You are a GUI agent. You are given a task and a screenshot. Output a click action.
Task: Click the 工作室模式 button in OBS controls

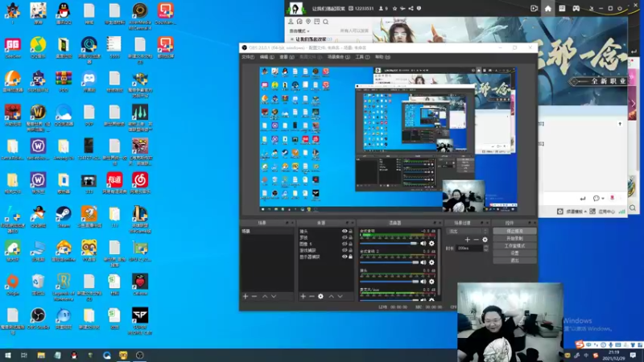[x=514, y=246]
